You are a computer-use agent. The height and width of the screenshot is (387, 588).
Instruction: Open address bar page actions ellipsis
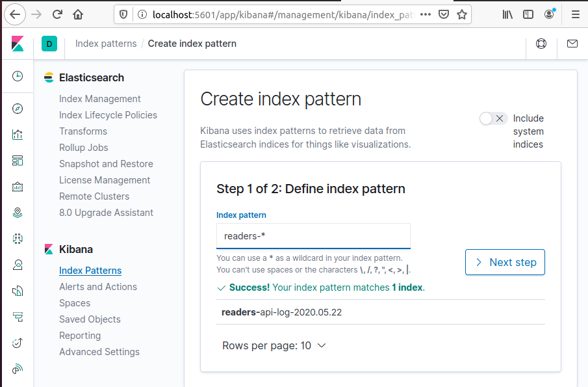(424, 14)
